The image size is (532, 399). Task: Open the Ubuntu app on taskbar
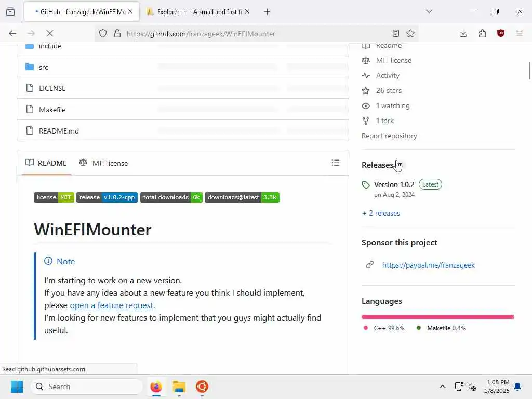click(x=202, y=387)
